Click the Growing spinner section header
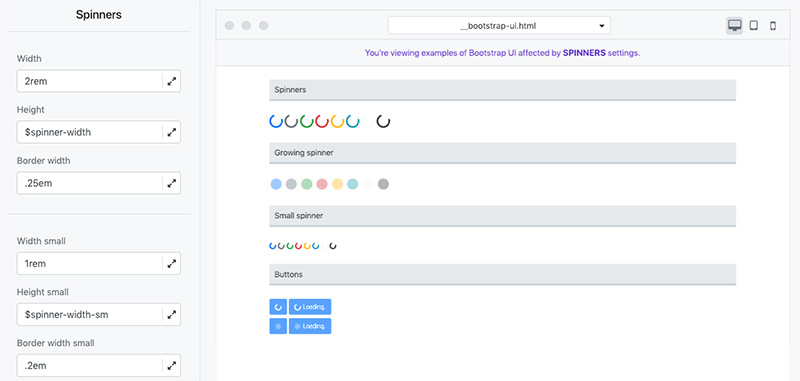 503,153
